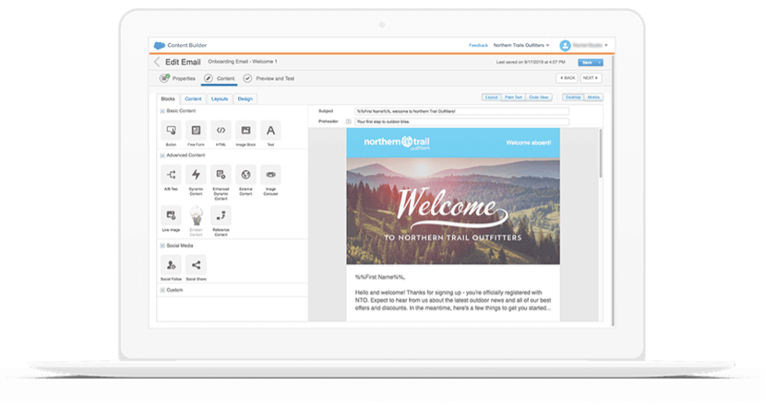Select the Free Form block

[x=196, y=131]
